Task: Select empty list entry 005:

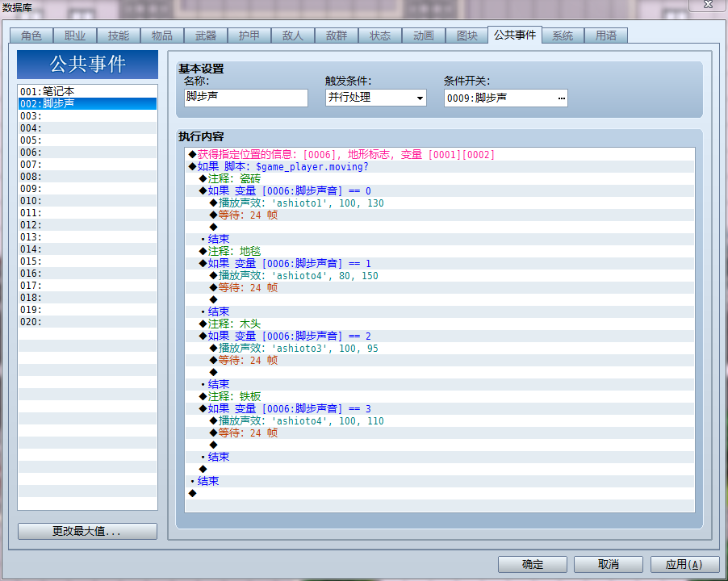Action: pos(87,140)
